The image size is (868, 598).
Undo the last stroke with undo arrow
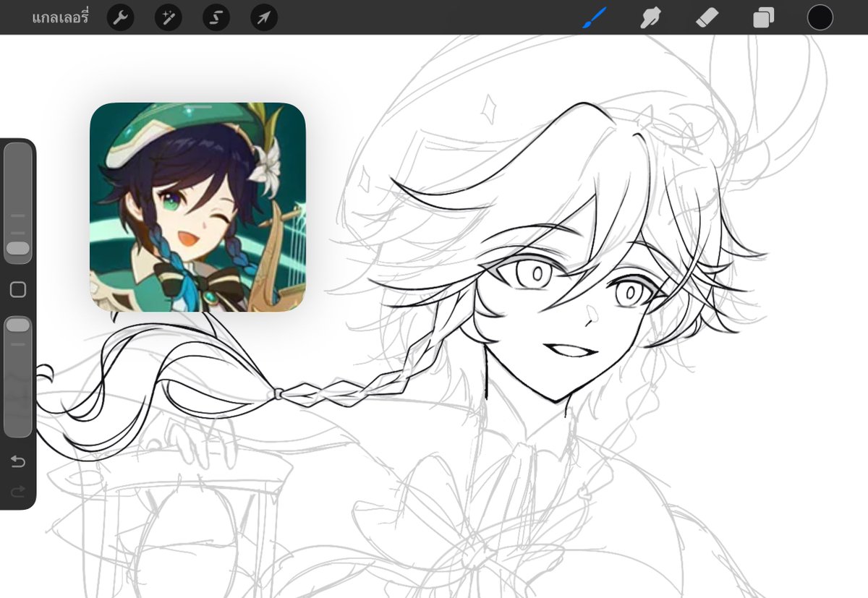pyautogui.click(x=18, y=461)
